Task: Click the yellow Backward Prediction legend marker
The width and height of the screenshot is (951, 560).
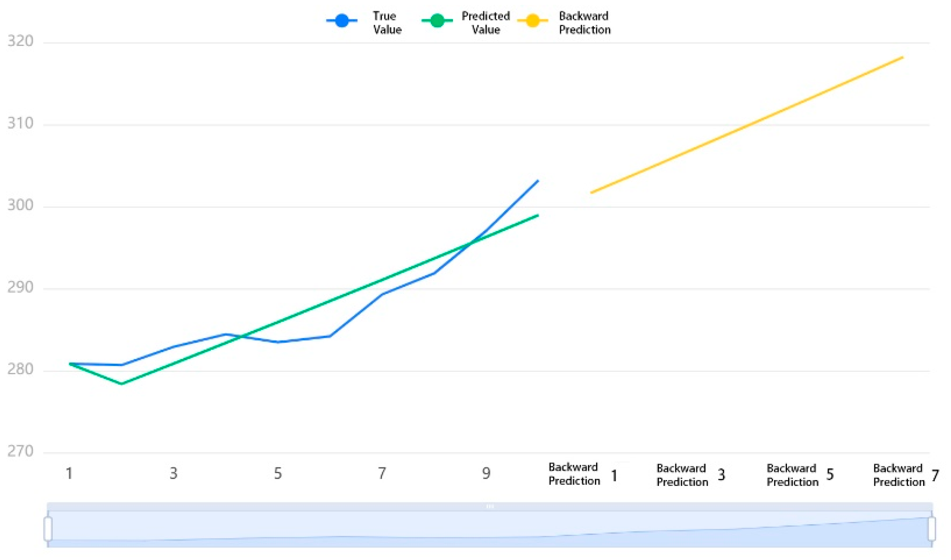Action: point(532,21)
